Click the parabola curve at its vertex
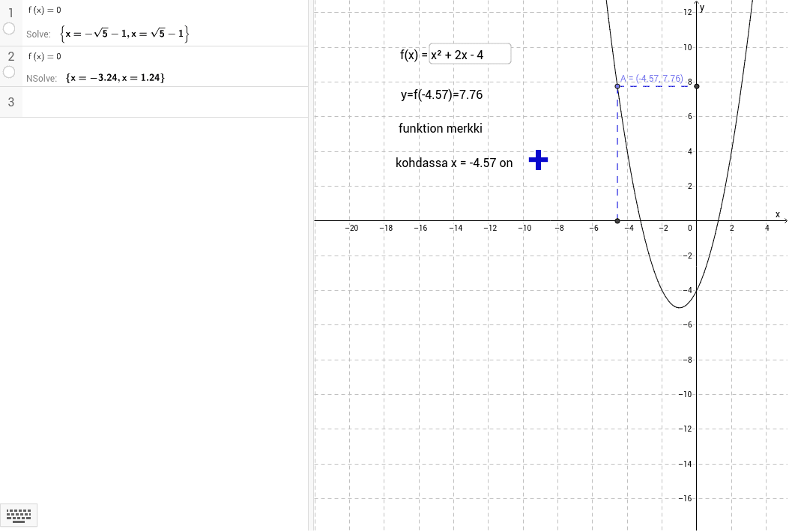The image size is (789, 532). pyautogui.click(x=679, y=307)
